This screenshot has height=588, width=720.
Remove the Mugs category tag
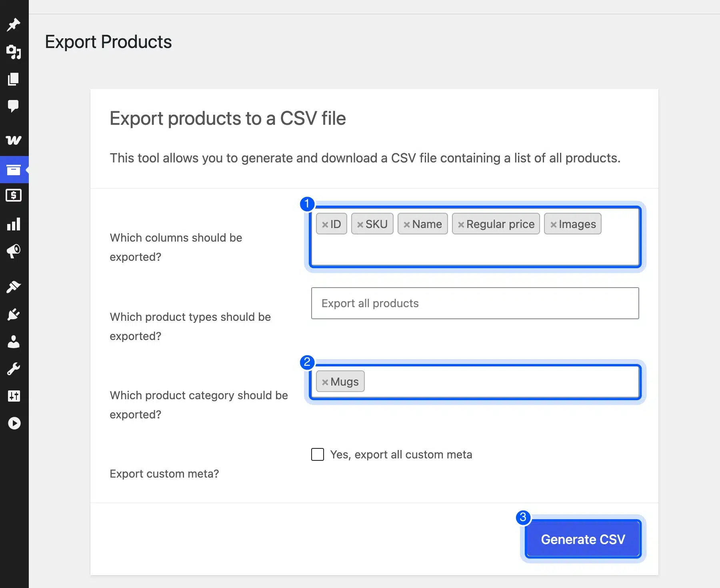pos(325,382)
